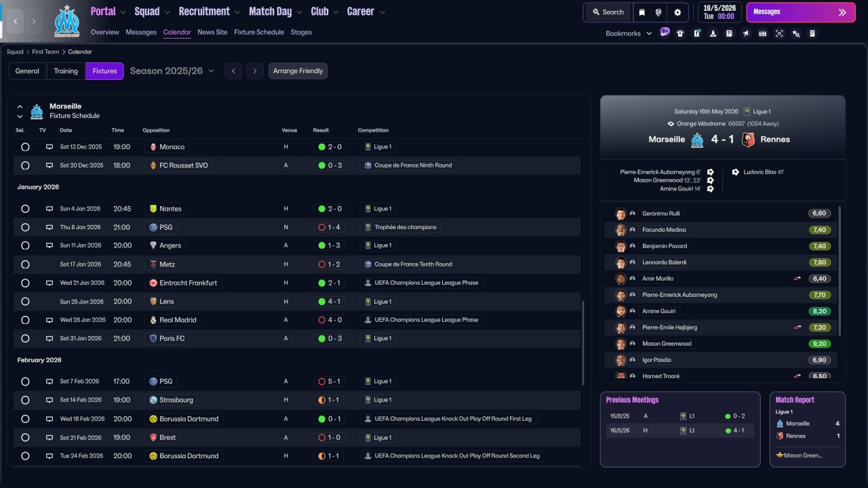Select the radio button for Real Madrid fixture
The height and width of the screenshot is (488, 868).
point(25,320)
